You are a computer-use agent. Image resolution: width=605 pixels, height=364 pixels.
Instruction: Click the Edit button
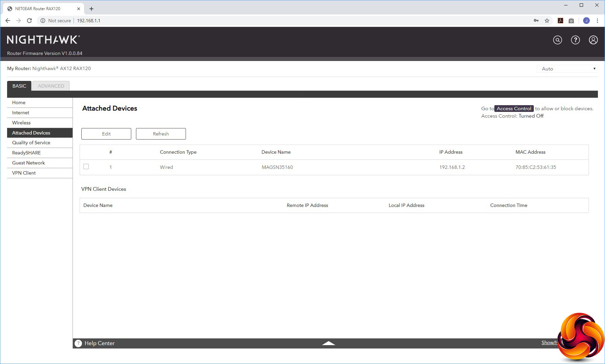[x=106, y=134]
